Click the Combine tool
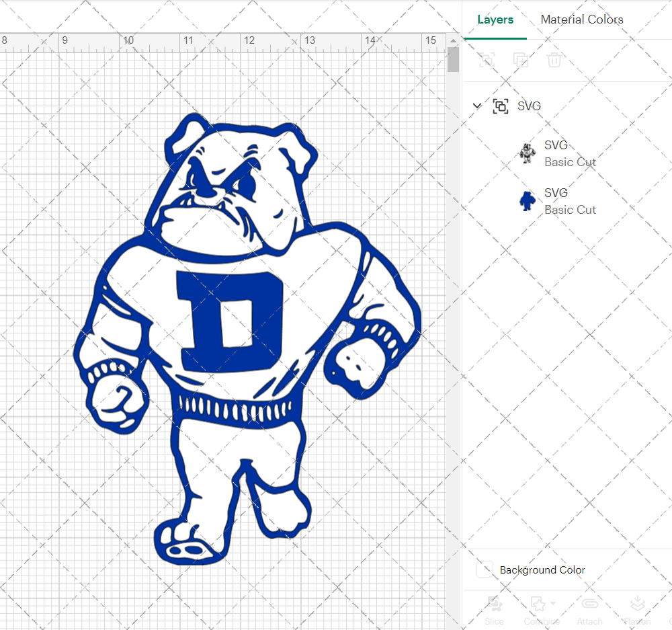 (542, 611)
